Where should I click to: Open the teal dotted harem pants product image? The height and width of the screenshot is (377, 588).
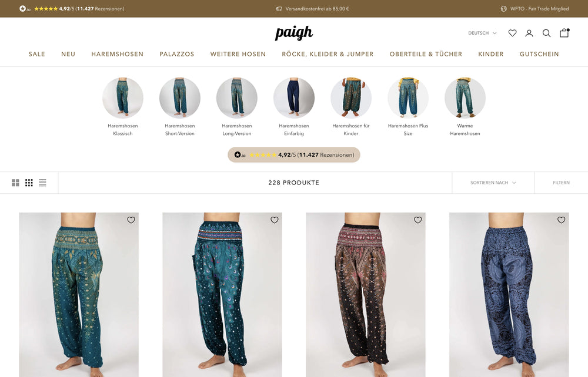point(222,295)
